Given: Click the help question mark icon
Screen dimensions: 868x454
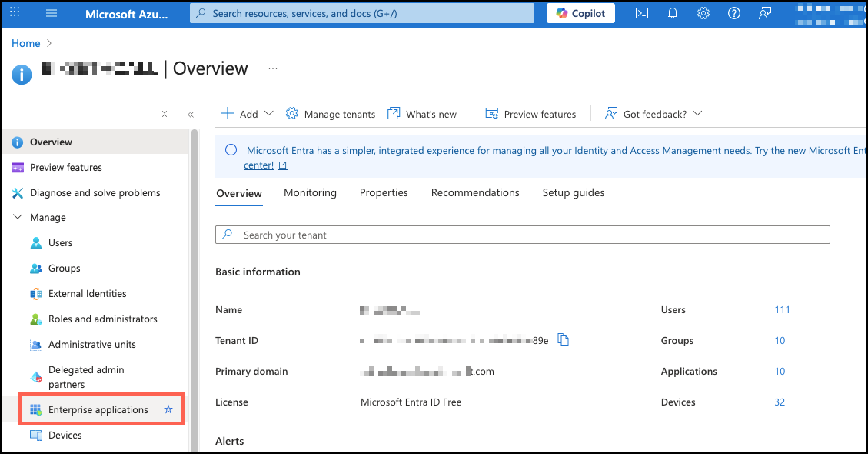Looking at the screenshot, I should (733, 13).
